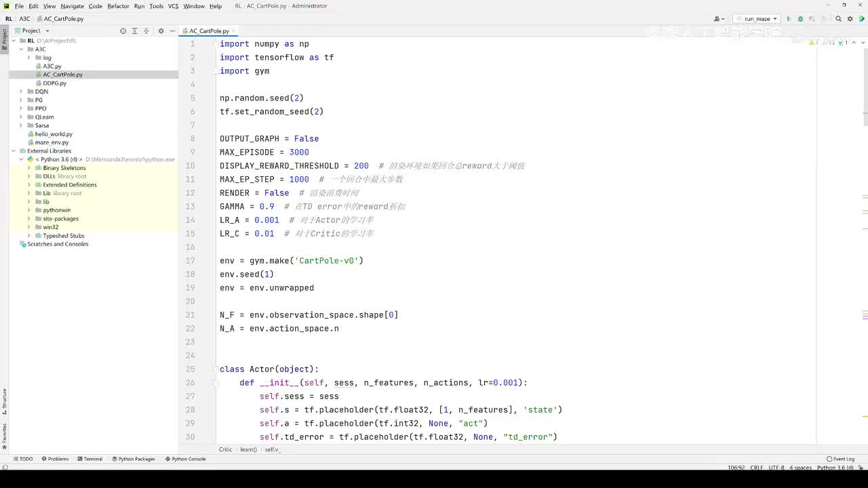Start debugging with the green bug icon
Viewport: 868px width, 488px height.
[x=800, y=19]
